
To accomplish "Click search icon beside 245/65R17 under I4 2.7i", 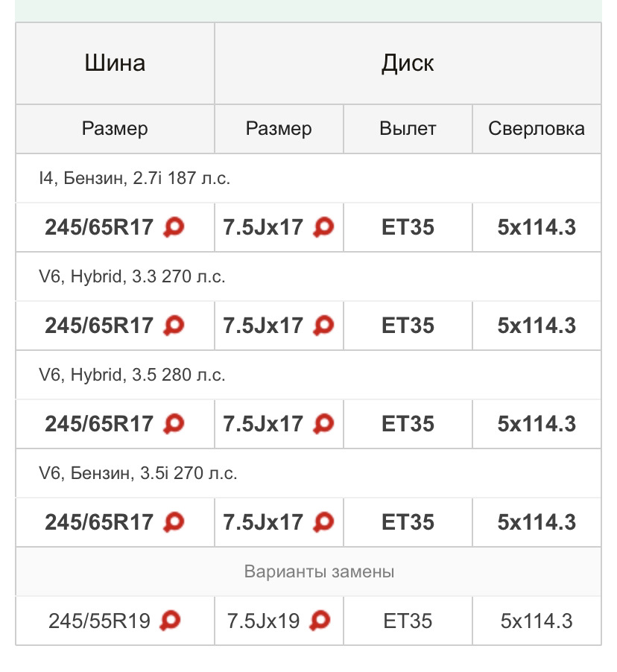I will point(174,227).
